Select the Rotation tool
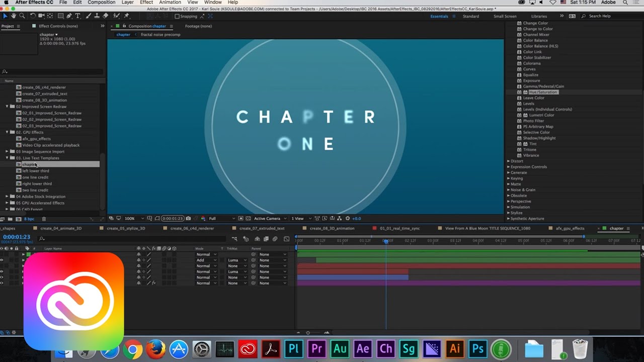 (33, 16)
